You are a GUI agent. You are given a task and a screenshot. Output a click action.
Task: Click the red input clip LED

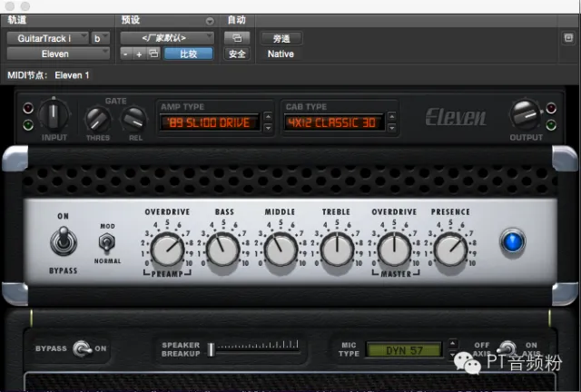[28, 108]
